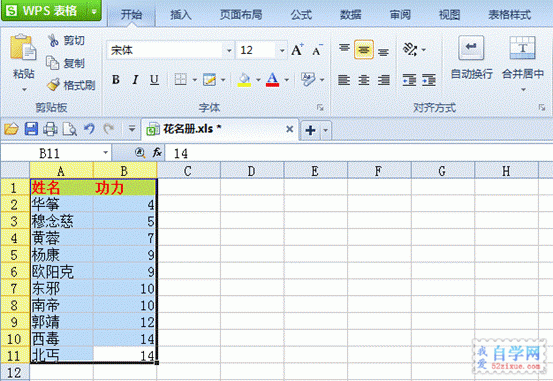Expand quick access toolbar options
This screenshot has width=553, height=381.
point(132,129)
